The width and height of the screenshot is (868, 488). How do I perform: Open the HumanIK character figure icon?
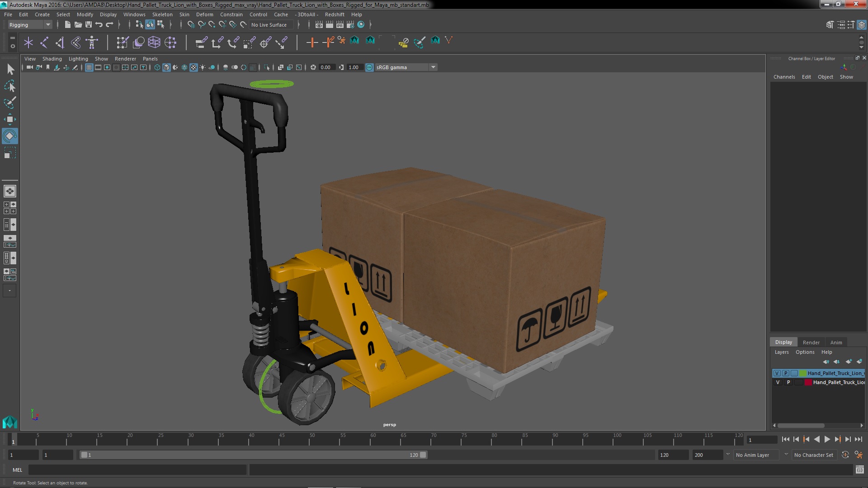click(92, 42)
